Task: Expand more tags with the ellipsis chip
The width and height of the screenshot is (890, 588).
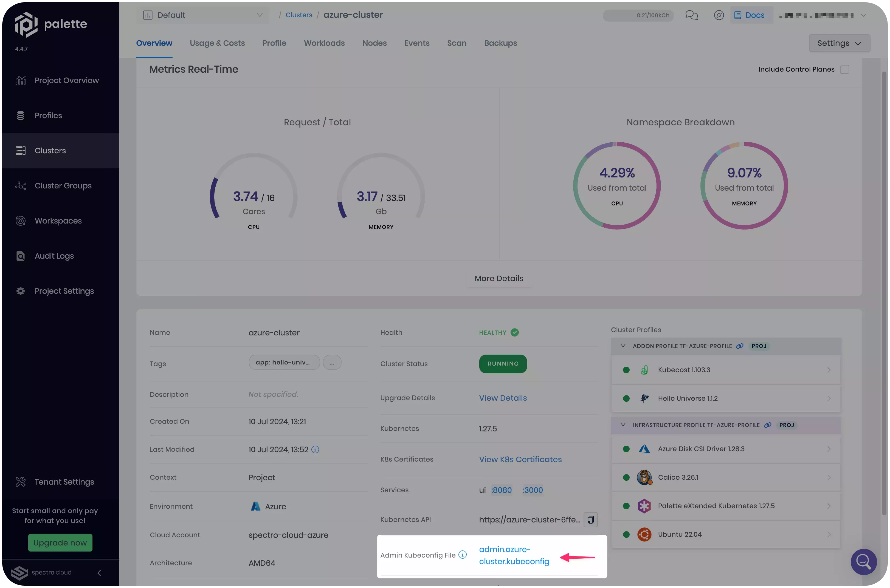Action: click(332, 363)
